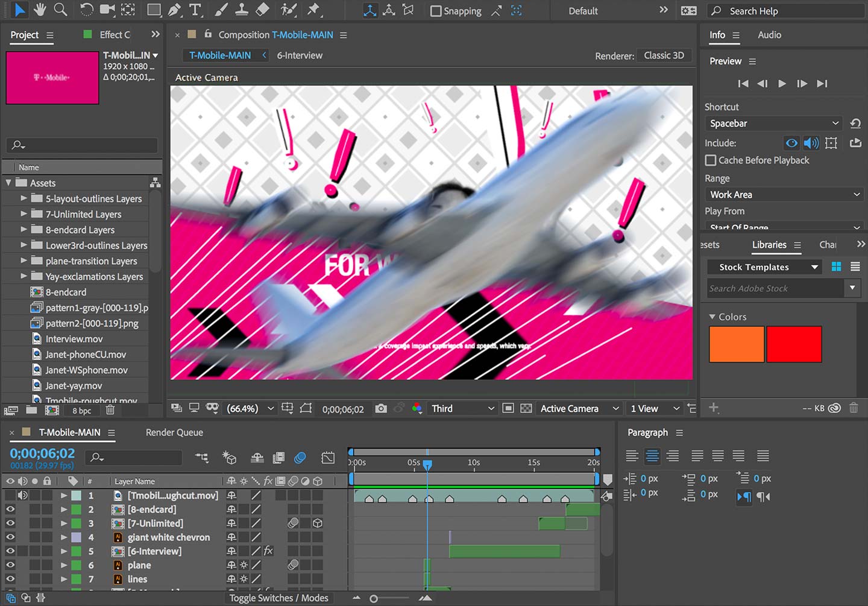Step to next frame in Preview
Screen dimensions: 868x606
[802, 84]
